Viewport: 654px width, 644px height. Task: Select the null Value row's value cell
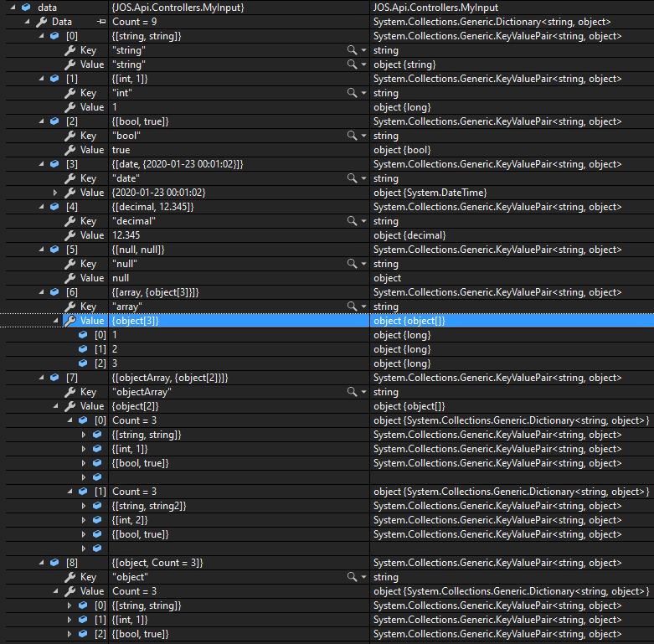coord(239,278)
